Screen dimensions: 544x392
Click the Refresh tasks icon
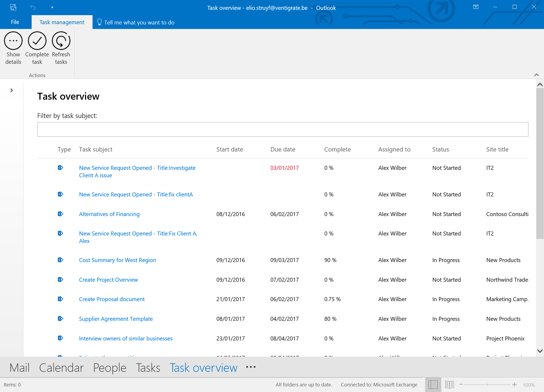pos(61,41)
